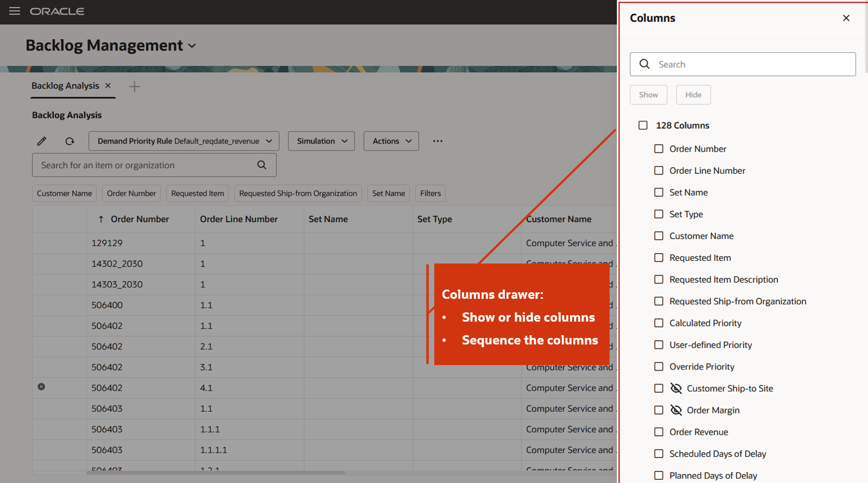The height and width of the screenshot is (483, 868).
Task: Click the status icon beside order 506402 line 4.1
Action: (41, 387)
